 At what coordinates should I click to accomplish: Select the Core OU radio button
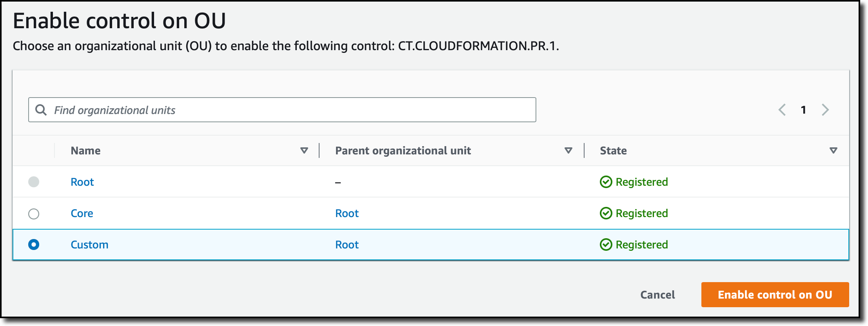pyautogui.click(x=34, y=214)
